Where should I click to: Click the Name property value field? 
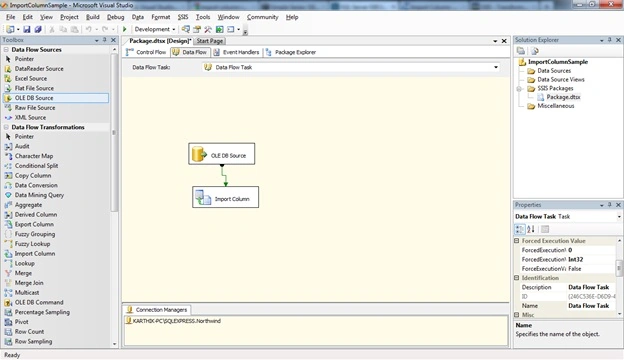pos(591,306)
